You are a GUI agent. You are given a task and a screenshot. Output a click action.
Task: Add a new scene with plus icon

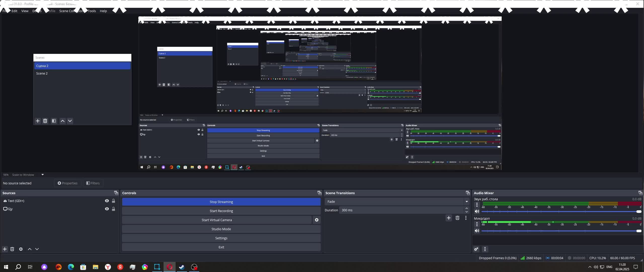pos(38,121)
